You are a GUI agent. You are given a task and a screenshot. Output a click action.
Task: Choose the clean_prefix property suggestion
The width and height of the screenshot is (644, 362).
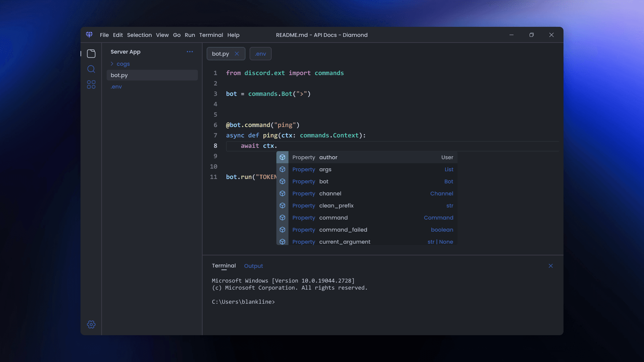click(x=367, y=205)
